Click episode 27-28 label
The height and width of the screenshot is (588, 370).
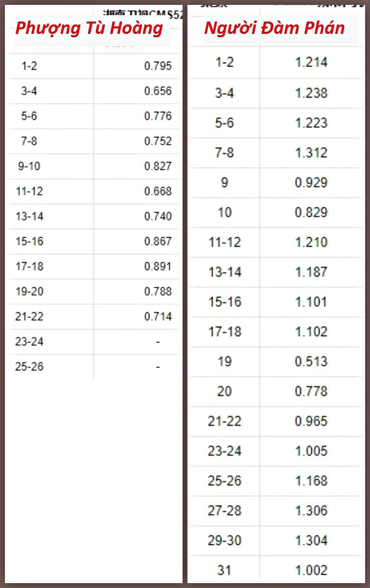225,511
